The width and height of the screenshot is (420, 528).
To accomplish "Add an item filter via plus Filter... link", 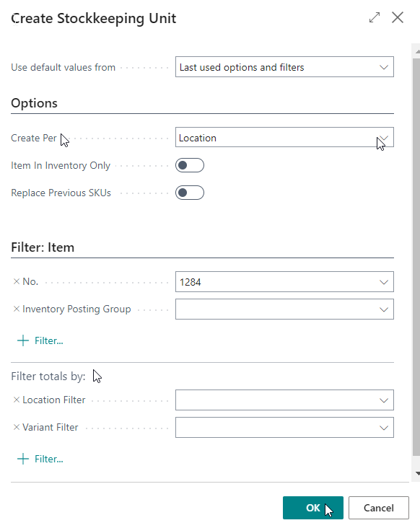I will pyautogui.click(x=40, y=340).
